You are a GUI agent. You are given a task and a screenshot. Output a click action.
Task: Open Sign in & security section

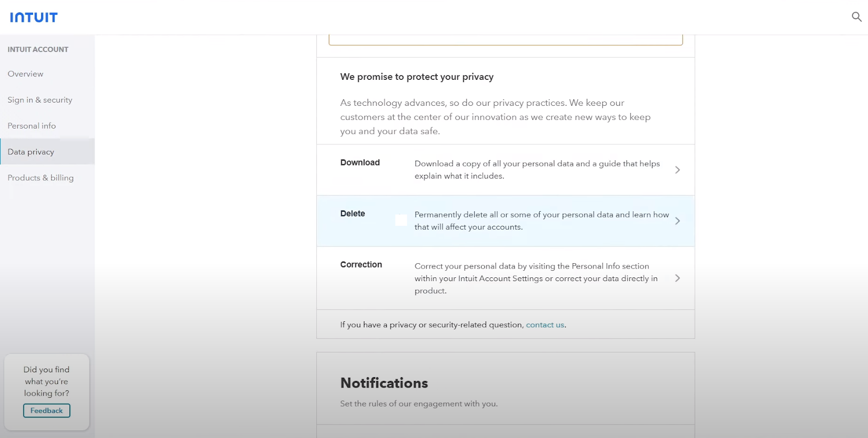pos(40,100)
